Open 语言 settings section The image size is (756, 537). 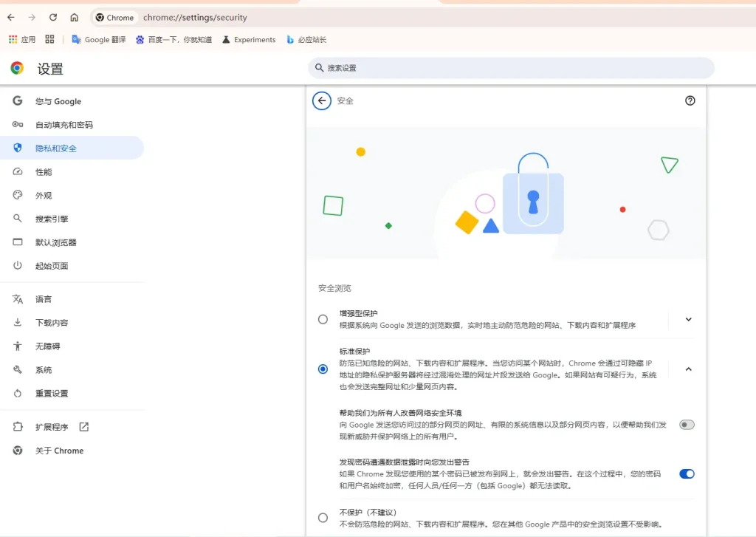[x=72, y=299]
